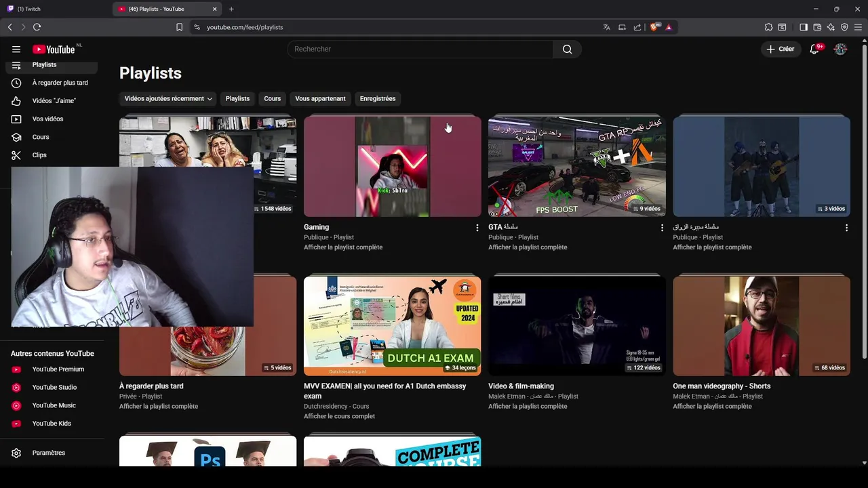Open a new browser tab with plus
868x488 pixels.
pos(231,9)
